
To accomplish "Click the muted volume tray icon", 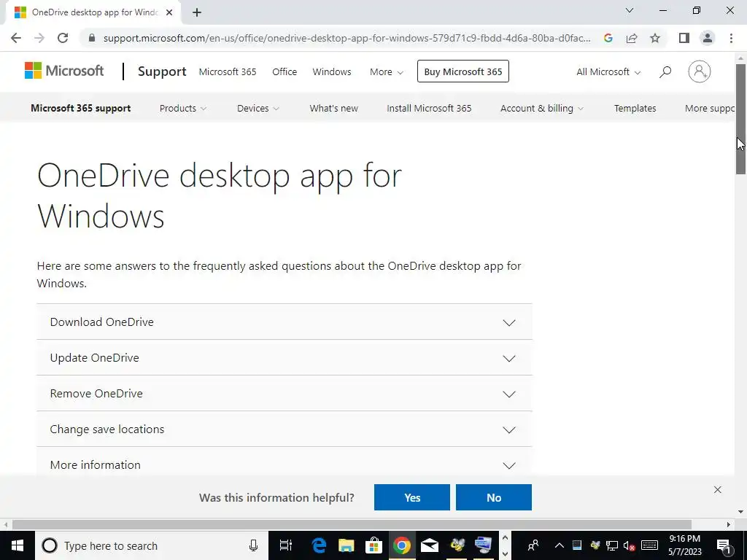I will [x=630, y=545].
